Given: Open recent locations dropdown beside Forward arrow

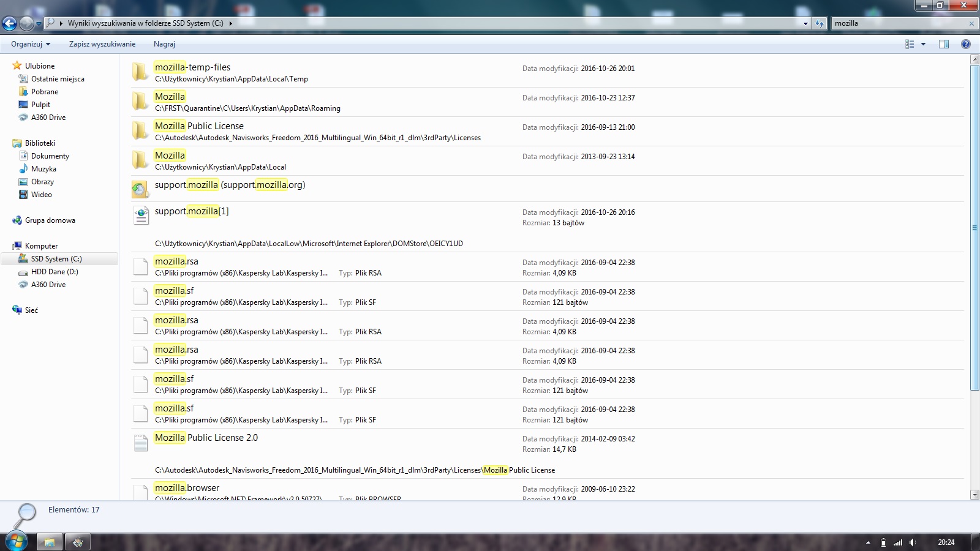Looking at the screenshot, I should [x=39, y=24].
